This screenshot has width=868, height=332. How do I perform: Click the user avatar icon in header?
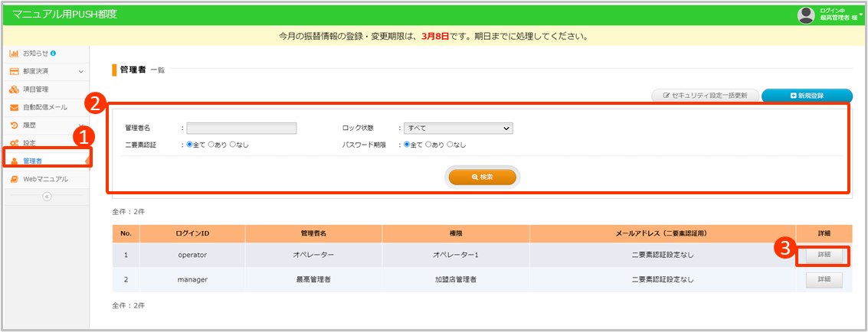(x=805, y=15)
